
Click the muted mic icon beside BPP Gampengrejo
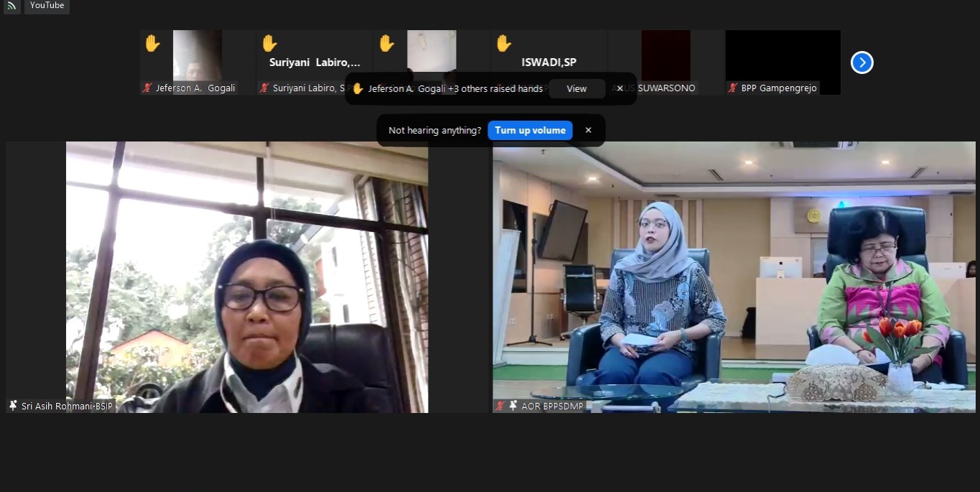[732, 88]
